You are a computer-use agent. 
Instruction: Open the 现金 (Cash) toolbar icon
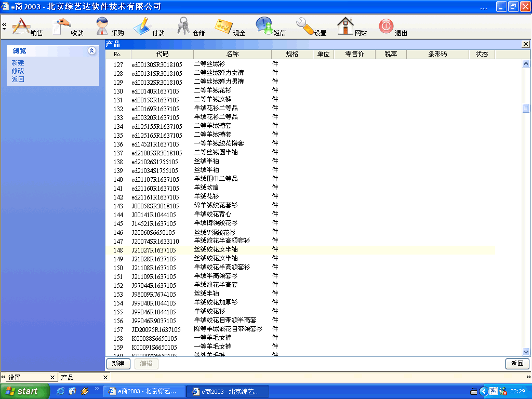pyautogui.click(x=224, y=26)
